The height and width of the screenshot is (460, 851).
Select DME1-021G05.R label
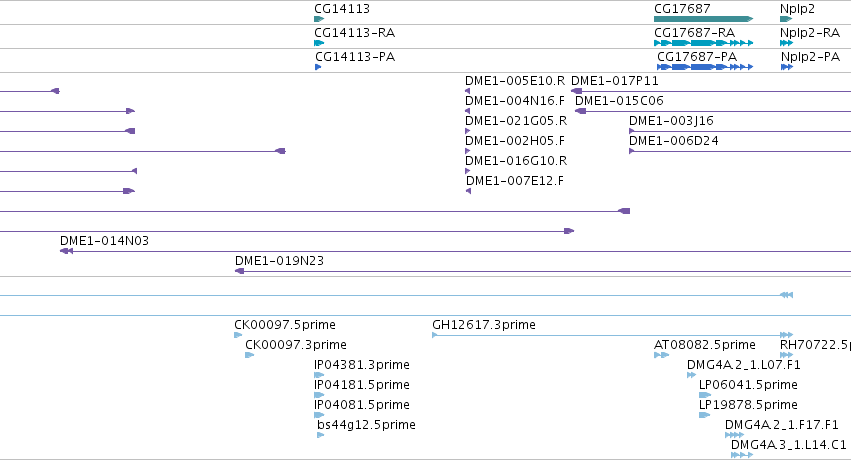[516, 120]
